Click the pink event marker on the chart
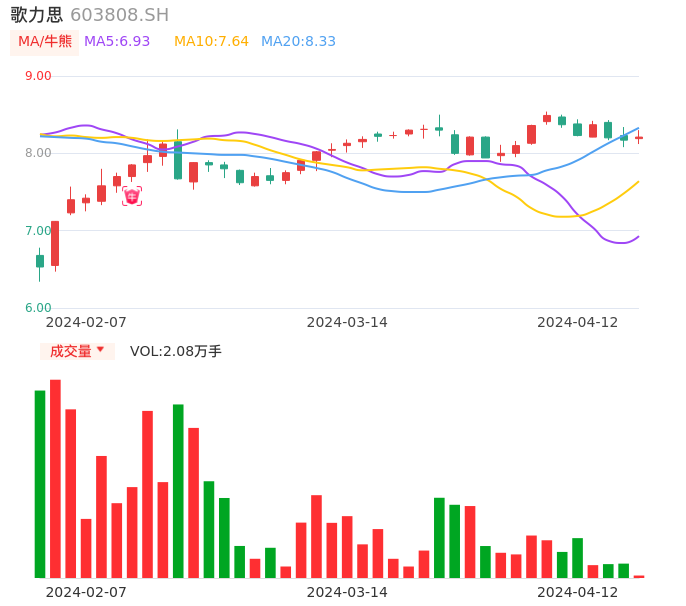The height and width of the screenshot is (606, 686). pyautogui.click(x=131, y=196)
